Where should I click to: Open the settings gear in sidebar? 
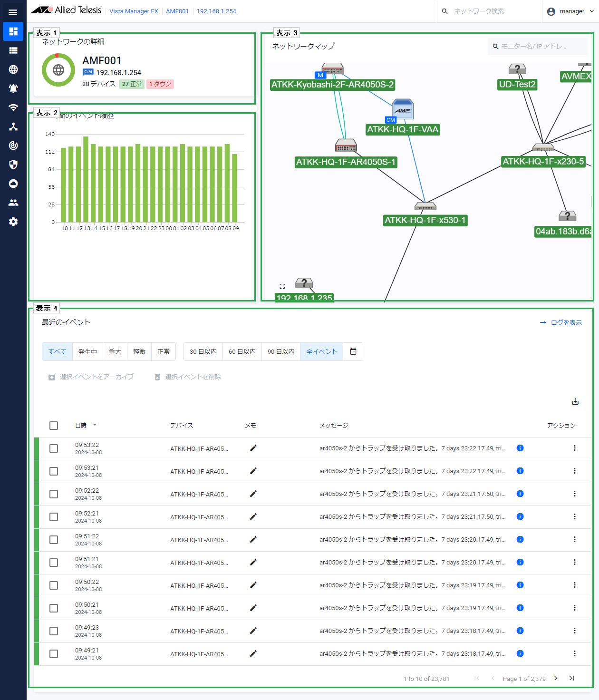click(13, 222)
